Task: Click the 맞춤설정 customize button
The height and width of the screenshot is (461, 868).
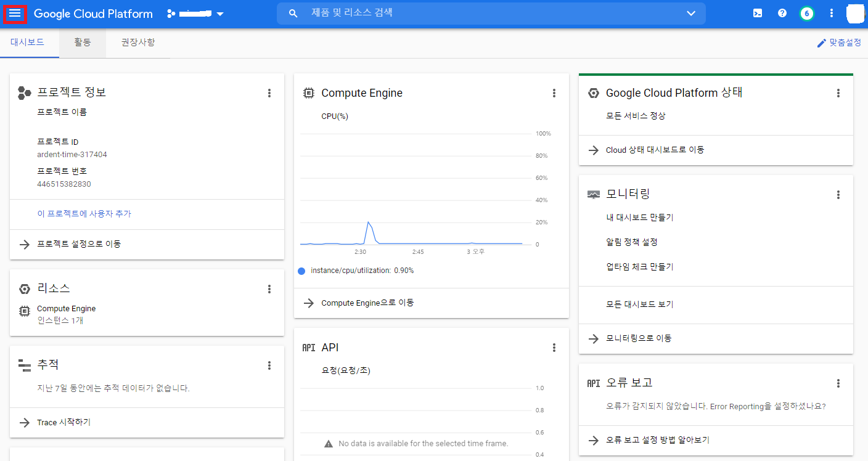Action: coord(838,43)
